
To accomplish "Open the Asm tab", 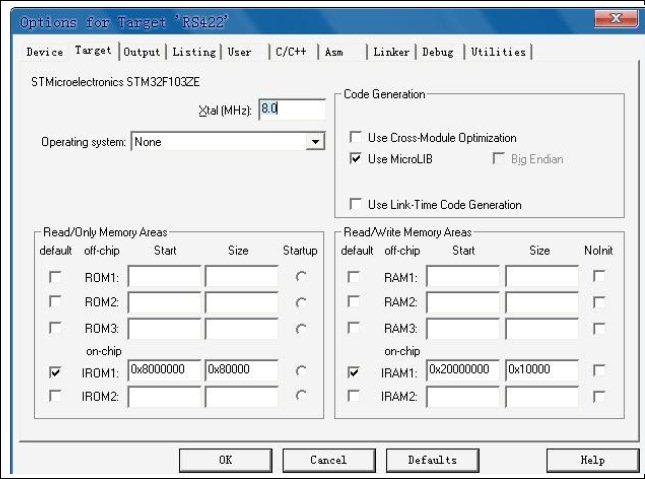I will pyautogui.click(x=334, y=52).
